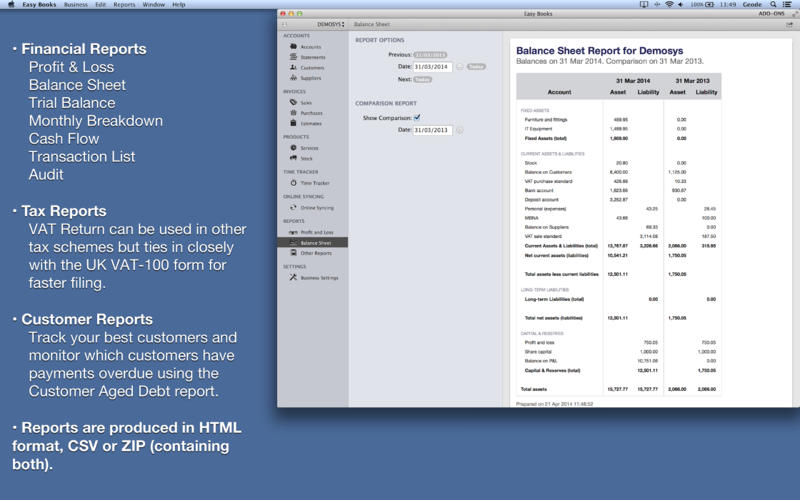Click the VAT sale standard row
Viewport: 800px width, 500px height.
[x=619, y=236]
